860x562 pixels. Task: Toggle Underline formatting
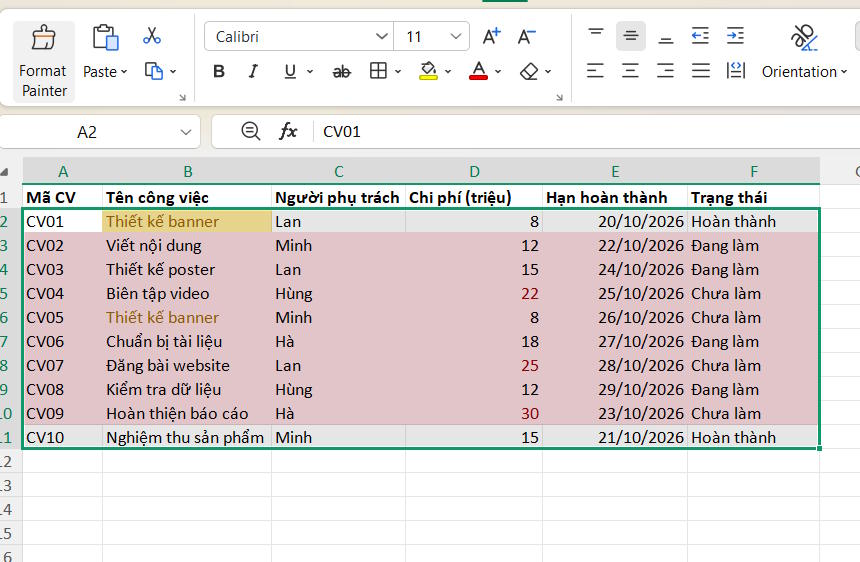click(x=290, y=71)
